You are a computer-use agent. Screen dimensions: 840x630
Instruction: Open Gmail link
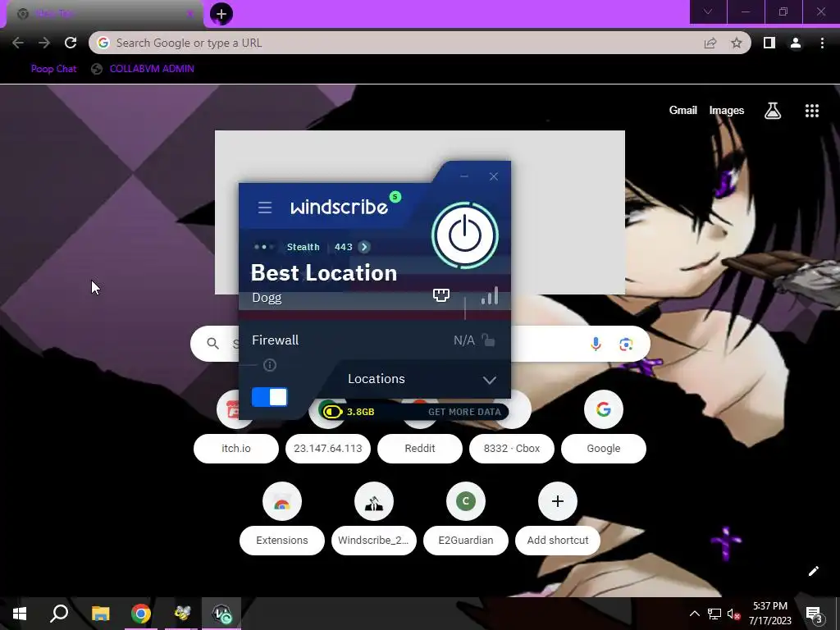683,111
